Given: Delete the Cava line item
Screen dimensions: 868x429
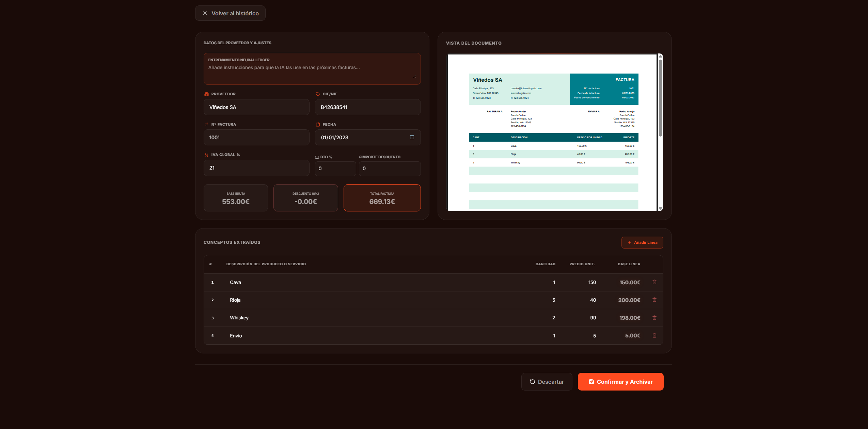Looking at the screenshot, I should (x=654, y=282).
